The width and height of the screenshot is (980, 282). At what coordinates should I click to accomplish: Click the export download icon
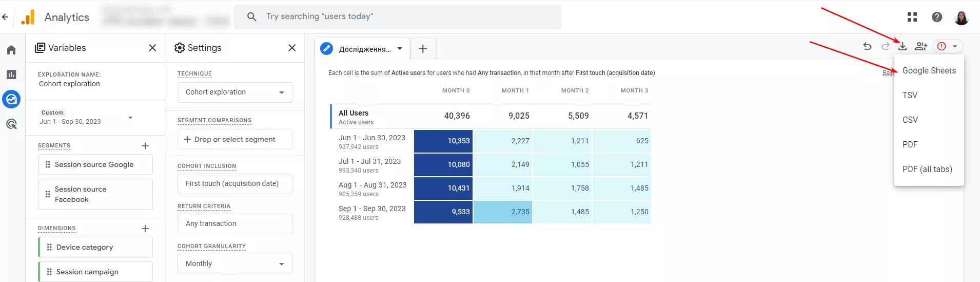903,46
